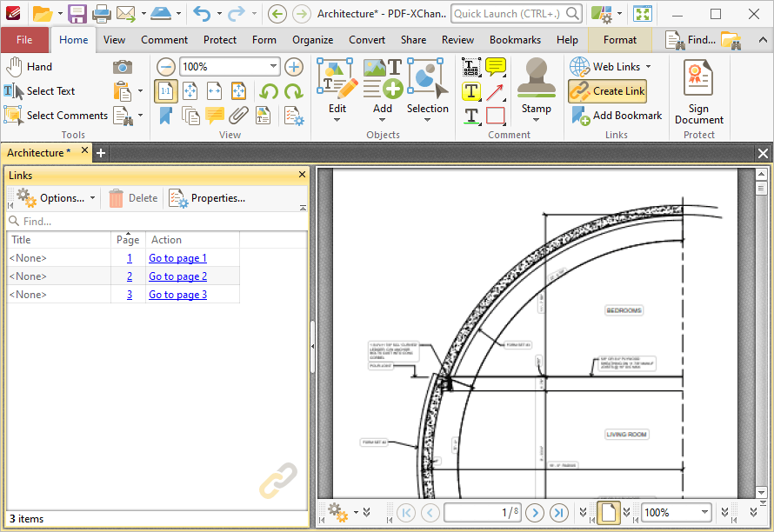Zoom in with the plus button
Image resolution: width=774 pixels, height=532 pixels.
[294, 67]
